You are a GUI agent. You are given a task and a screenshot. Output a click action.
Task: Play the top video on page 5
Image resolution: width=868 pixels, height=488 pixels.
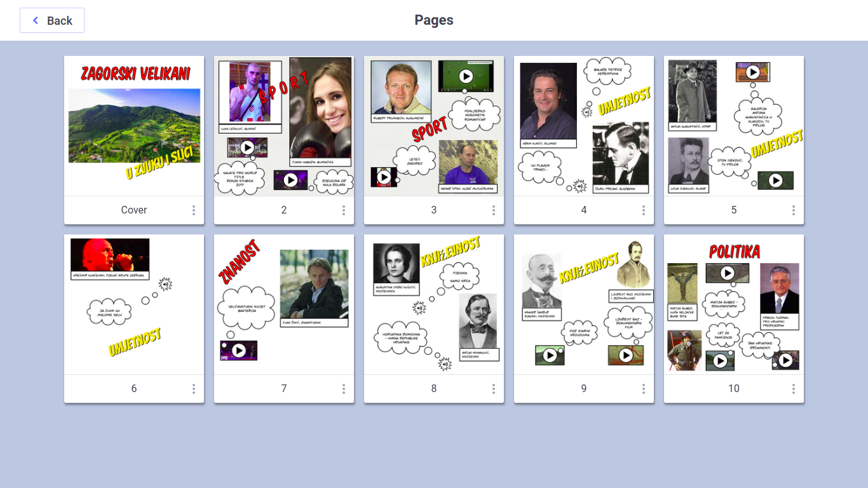click(x=753, y=72)
